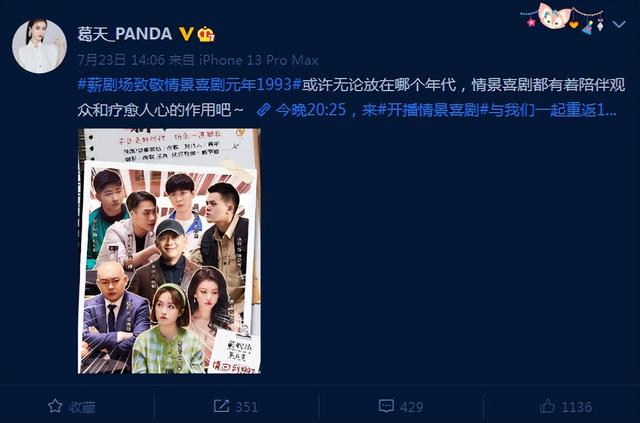Toggle the thumbs-up like icon
The height and width of the screenshot is (423, 640).
pyautogui.click(x=547, y=406)
